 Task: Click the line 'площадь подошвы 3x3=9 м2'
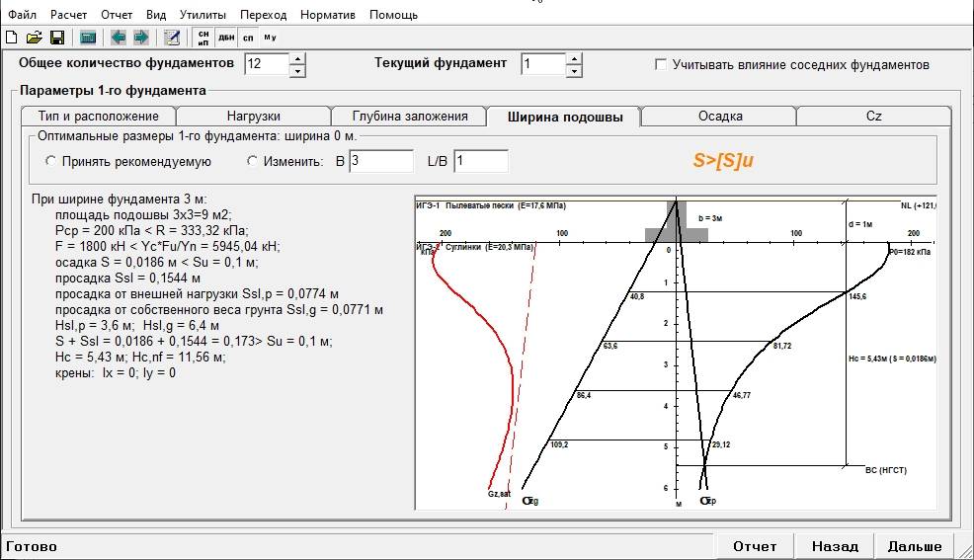point(143,214)
